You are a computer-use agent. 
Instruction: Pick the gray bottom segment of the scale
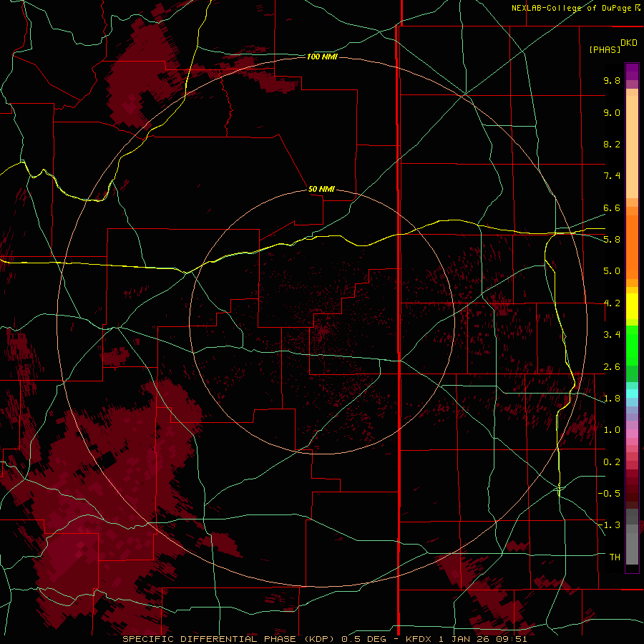[x=632, y=548]
